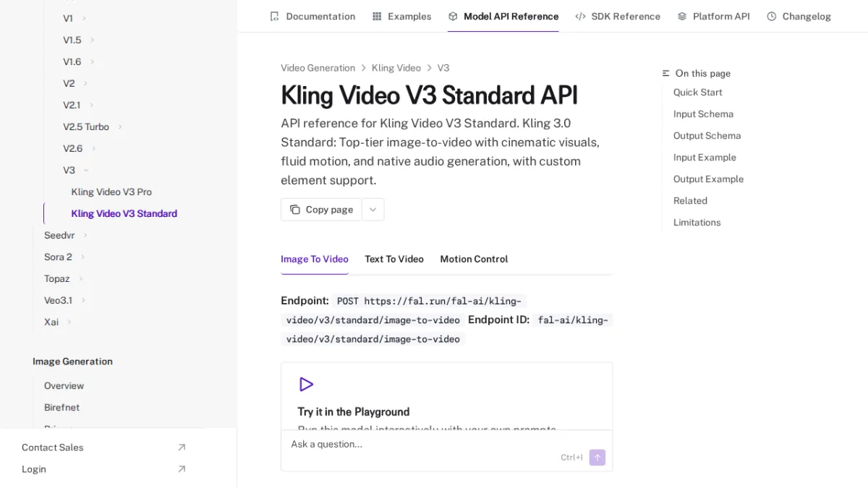Screen dimensions: 868x488
Task: Expand the V1 chevron in sidebar
Action: [x=84, y=18]
